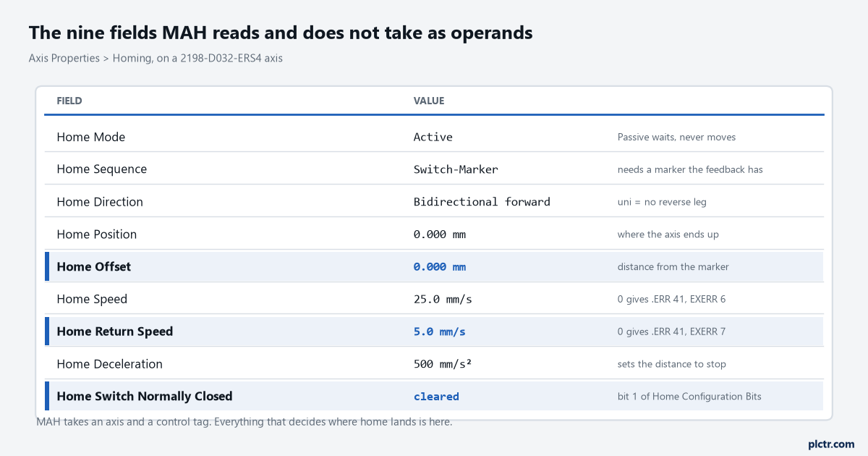
Task: Select the Home Direction field label
Action: (x=100, y=202)
